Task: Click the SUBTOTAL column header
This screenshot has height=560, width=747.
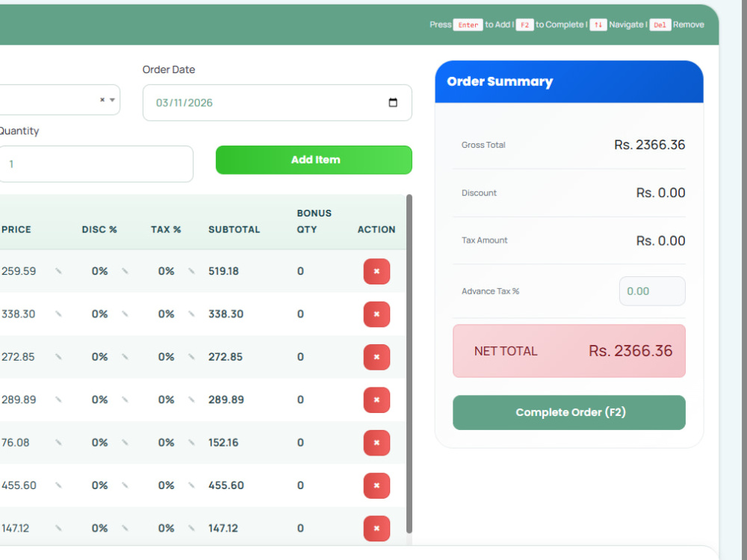Action: (234, 229)
